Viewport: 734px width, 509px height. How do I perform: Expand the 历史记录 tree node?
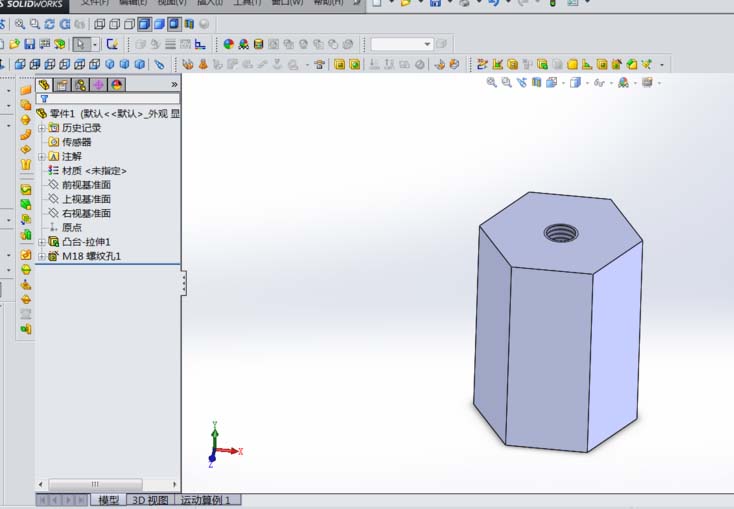point(41,128)
